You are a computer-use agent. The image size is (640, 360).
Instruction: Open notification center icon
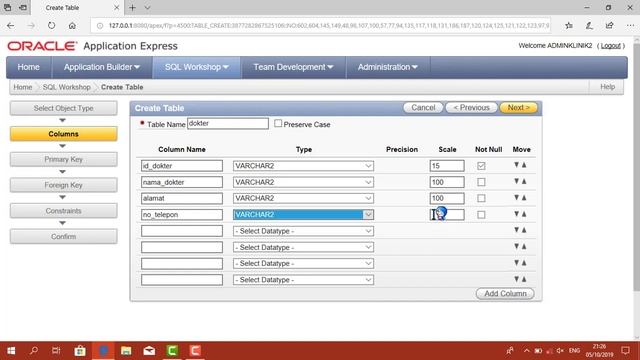tap(625, 351)
